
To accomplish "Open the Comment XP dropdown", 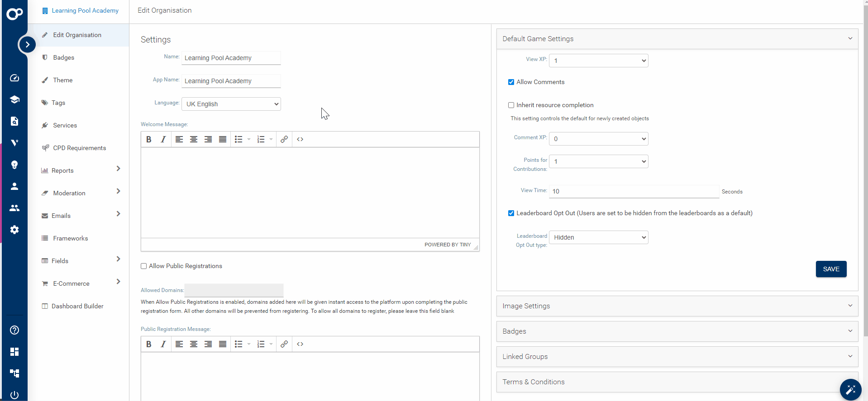I will click(599, 139).
